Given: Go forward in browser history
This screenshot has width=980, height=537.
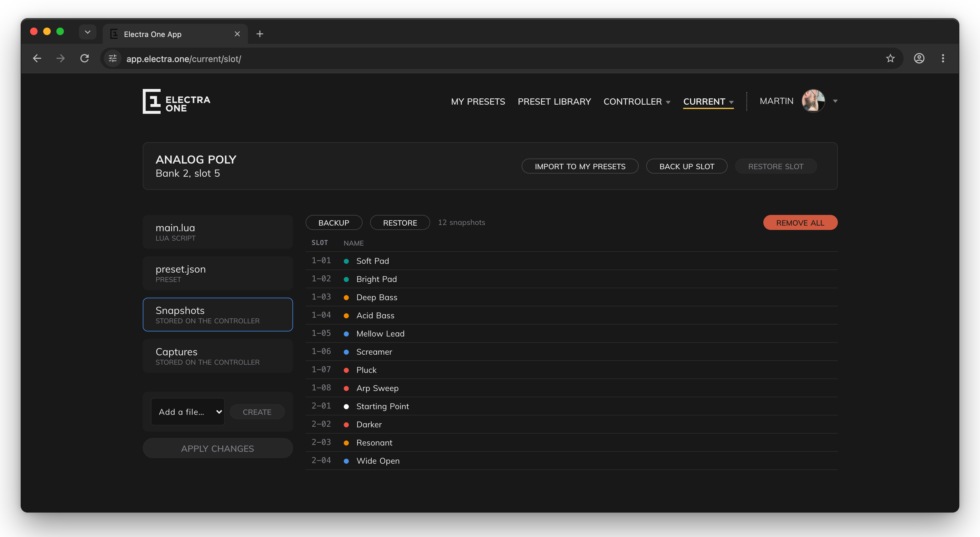Looking at the screenshot, I should click(60, 59).
